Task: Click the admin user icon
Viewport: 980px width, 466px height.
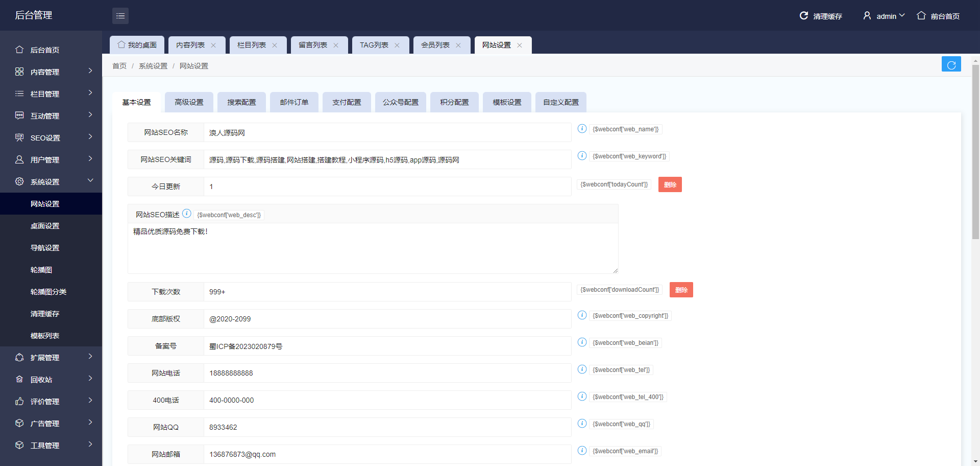Action: 867,16
